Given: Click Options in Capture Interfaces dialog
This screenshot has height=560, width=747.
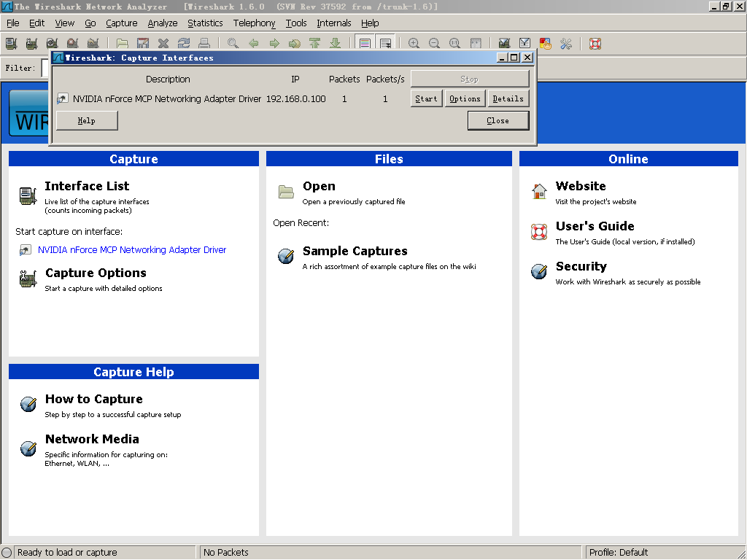Looking at the screenshot, I should point(465,98).
